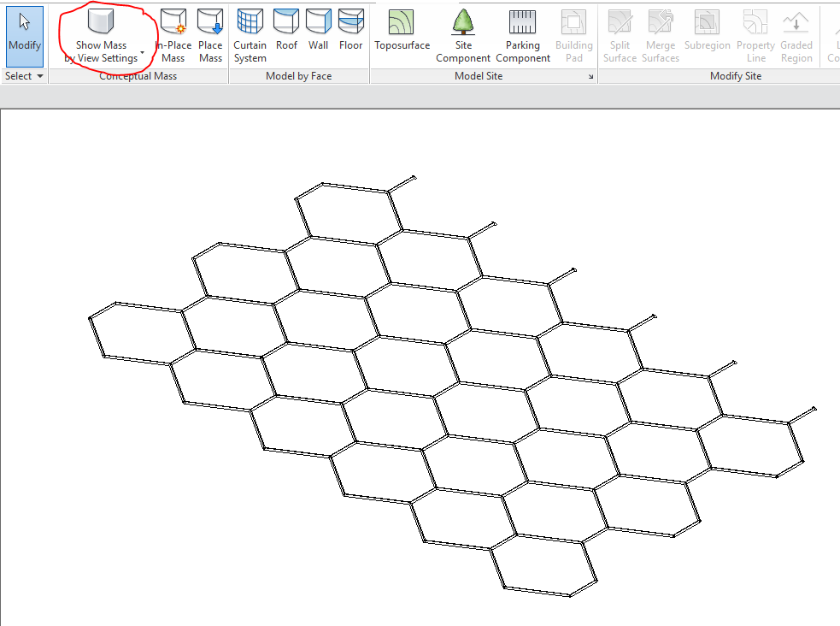The image size is (840, 626).
Task: Place a Parking Component
Action: point(523,36)
